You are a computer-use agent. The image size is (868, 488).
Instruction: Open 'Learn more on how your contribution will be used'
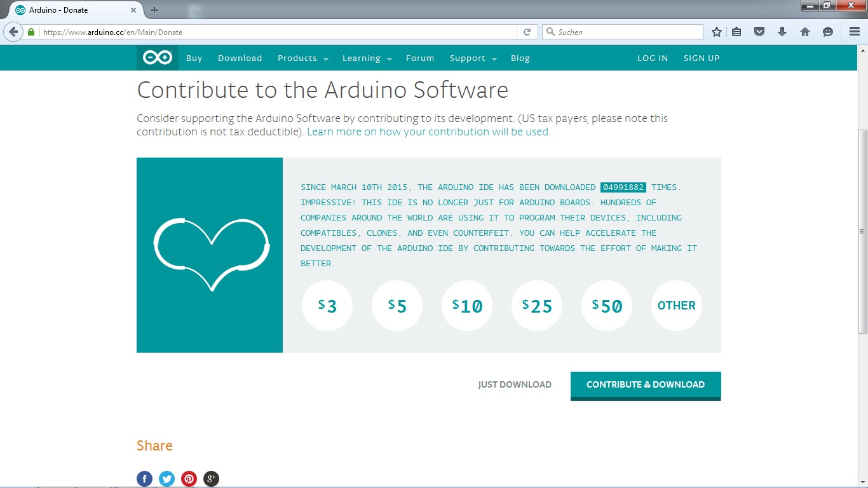coord(429,132)
